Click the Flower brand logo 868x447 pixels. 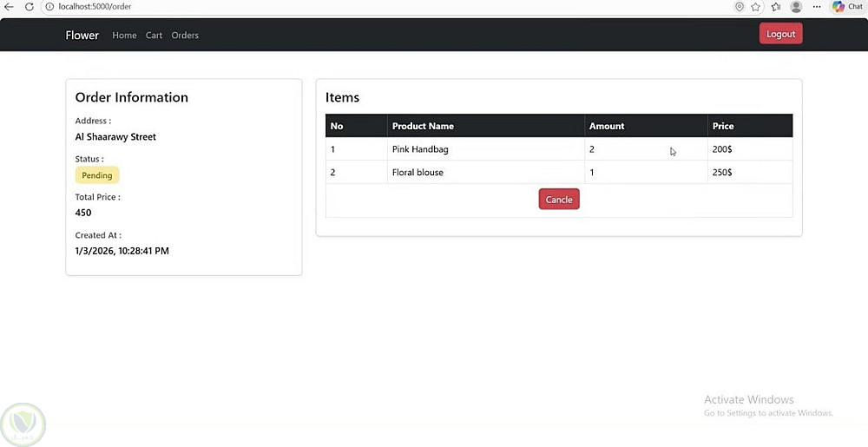82,35
